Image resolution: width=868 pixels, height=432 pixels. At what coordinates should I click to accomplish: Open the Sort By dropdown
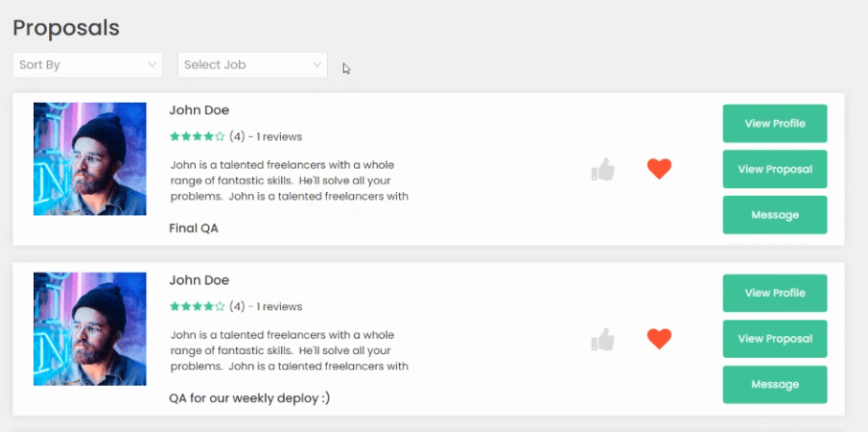pos(87,65)
